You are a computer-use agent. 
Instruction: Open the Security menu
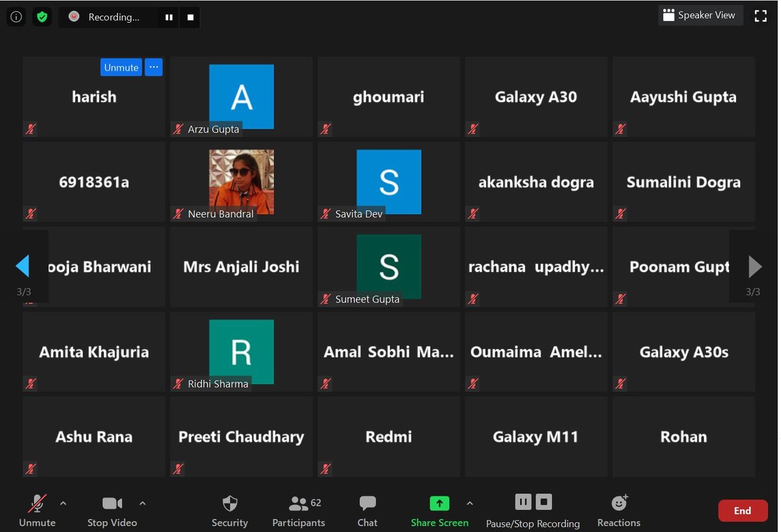pos(230,511)
